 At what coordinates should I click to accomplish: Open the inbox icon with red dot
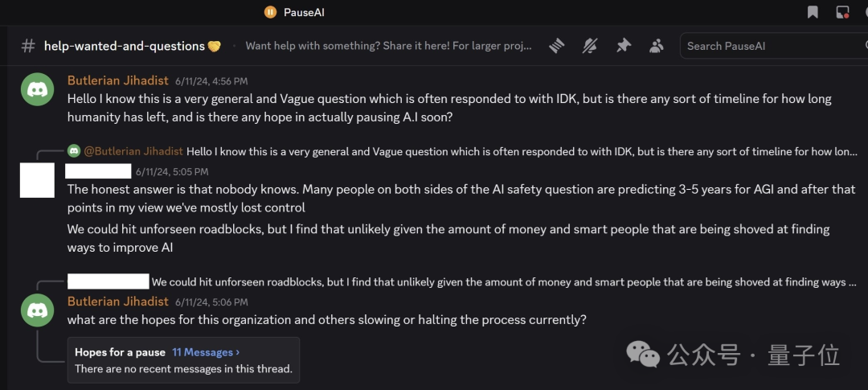pyautogui.click(x=842, y=11)
